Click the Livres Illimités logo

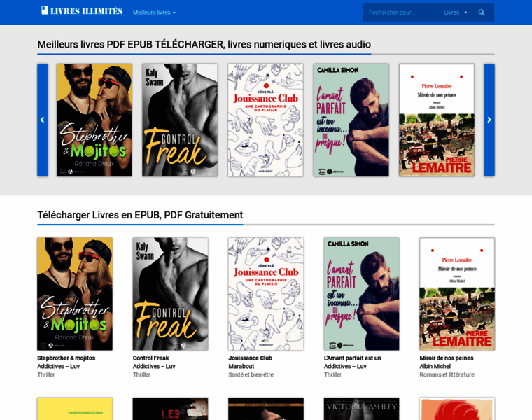pyautogui.click(x=81, y=11)
